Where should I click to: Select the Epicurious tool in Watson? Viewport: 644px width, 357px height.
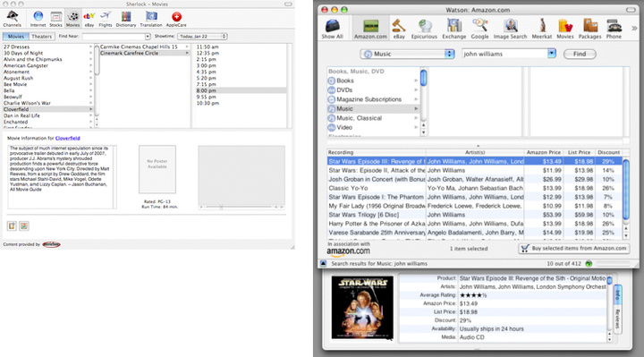424,29
